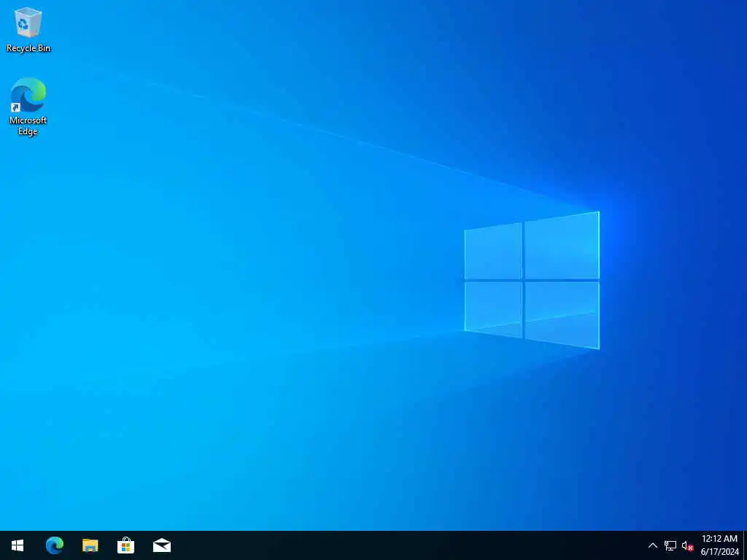Open the Windows Start menu

pyautogui.click(x=18, y=545)
